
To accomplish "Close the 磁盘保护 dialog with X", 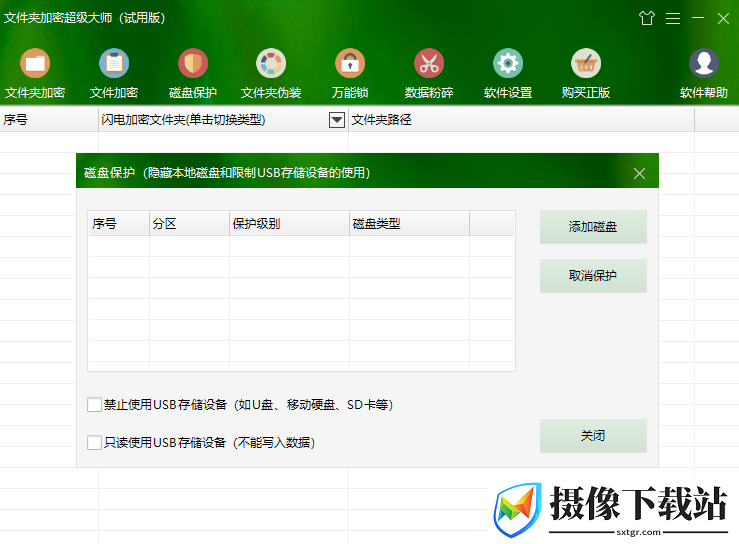I will 640,173.
